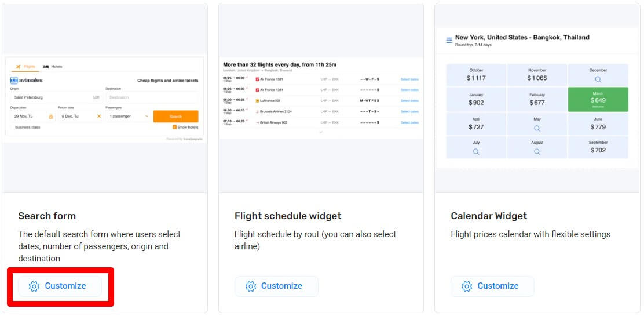Screen dimensions: 644x316
Task: Click the hamburger menu icon beside New York route
Action: [449, 41]
